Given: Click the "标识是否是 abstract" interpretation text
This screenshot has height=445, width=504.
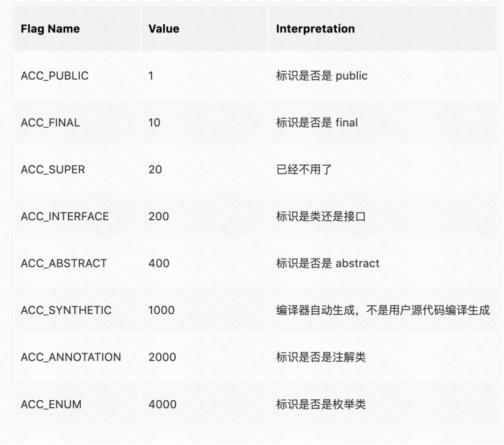Looking at the screenshot, I should pyautogui.click(x=327, y=264).
